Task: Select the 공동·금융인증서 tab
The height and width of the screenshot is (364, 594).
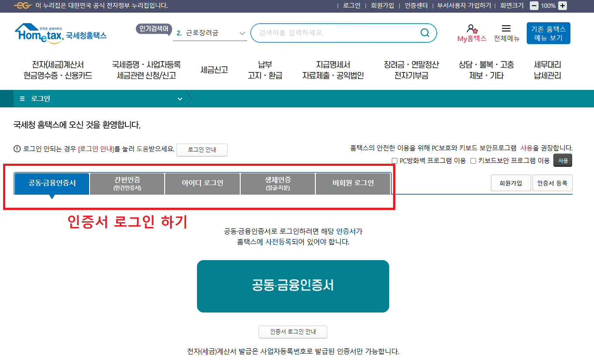Action: point(52,183)
